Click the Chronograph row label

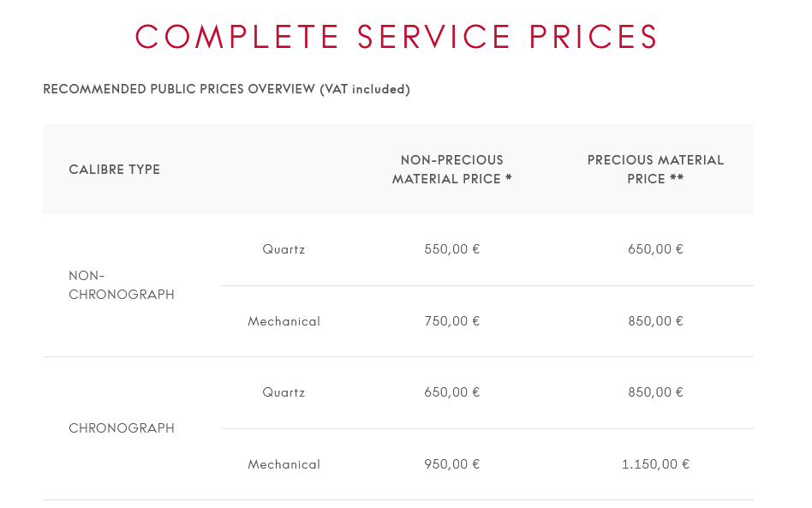tap(121, 428)
